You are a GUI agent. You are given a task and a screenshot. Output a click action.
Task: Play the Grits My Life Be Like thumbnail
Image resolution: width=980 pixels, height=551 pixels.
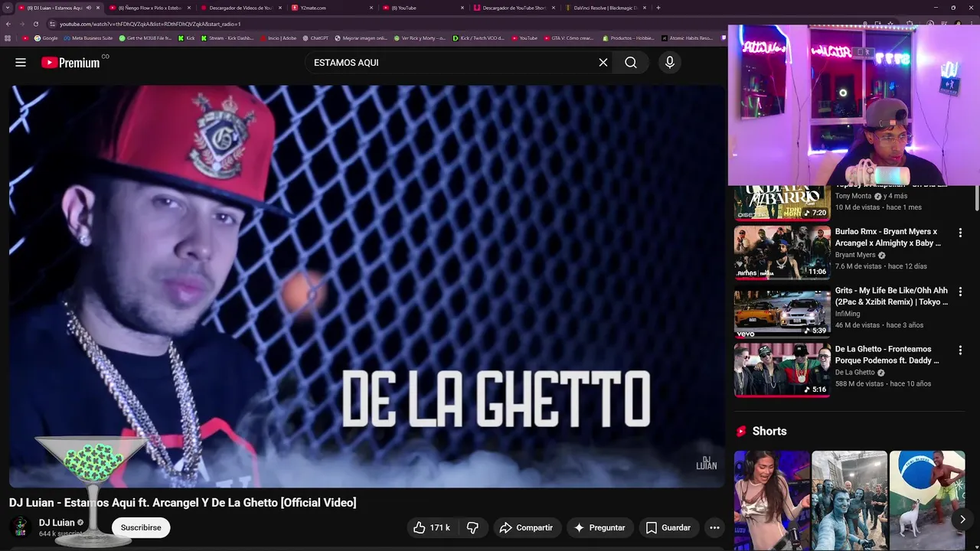[782, 311]
